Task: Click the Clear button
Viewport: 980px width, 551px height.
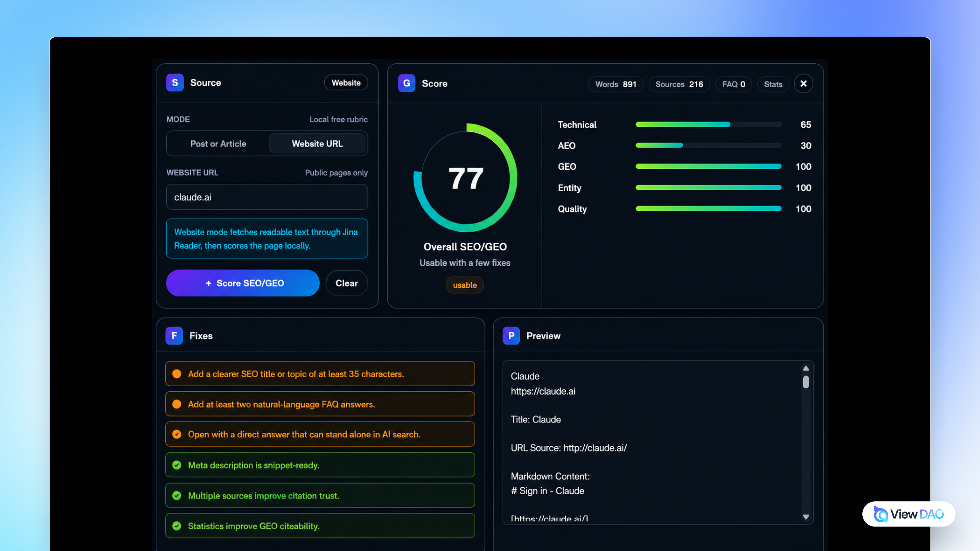Action: click(x=347, y=283)
